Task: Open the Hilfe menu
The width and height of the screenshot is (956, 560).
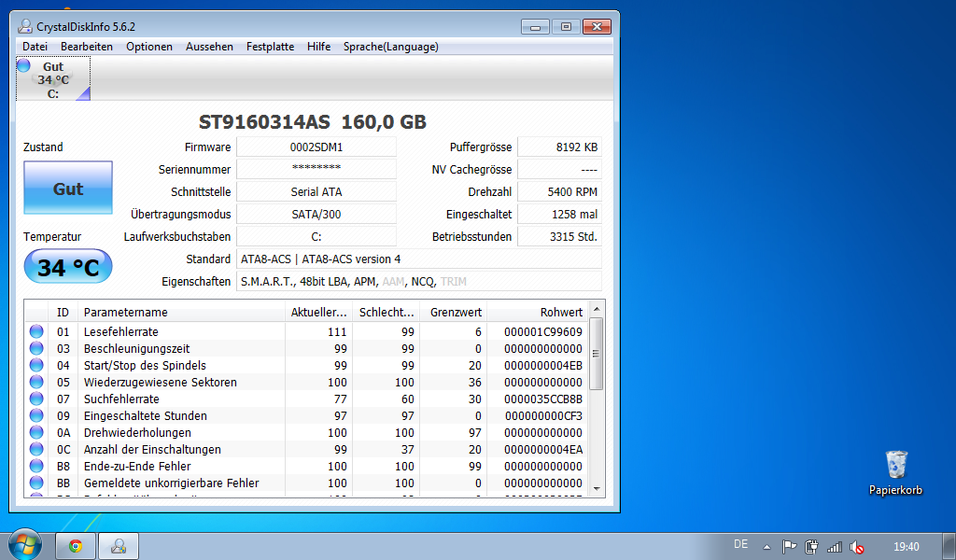Action: 319,47
